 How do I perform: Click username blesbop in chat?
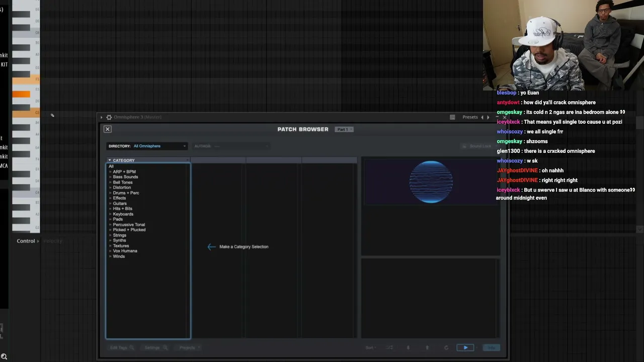tap(507, 93)
